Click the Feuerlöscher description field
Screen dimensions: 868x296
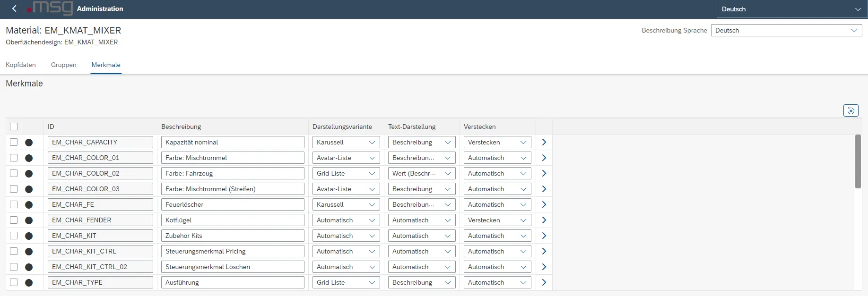coord(232,204)
